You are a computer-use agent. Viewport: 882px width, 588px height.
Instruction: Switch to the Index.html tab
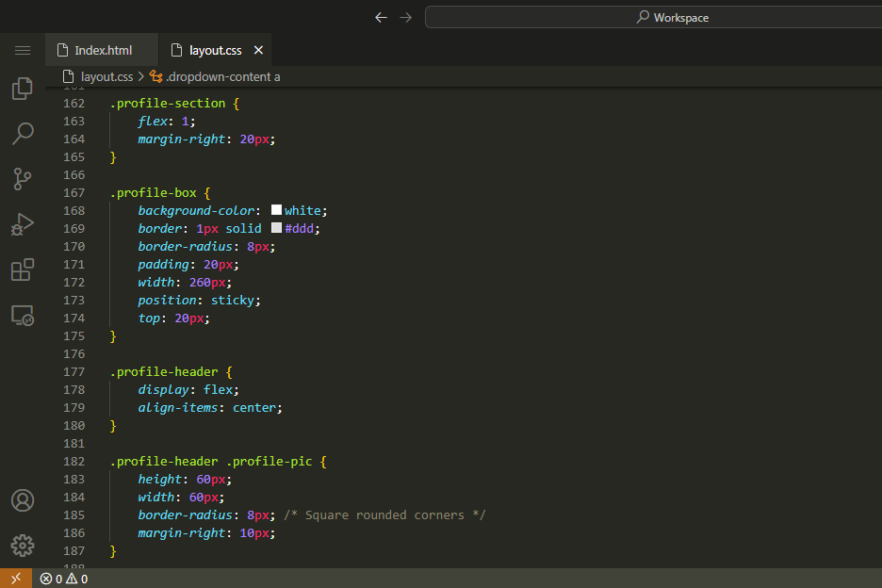102,50
